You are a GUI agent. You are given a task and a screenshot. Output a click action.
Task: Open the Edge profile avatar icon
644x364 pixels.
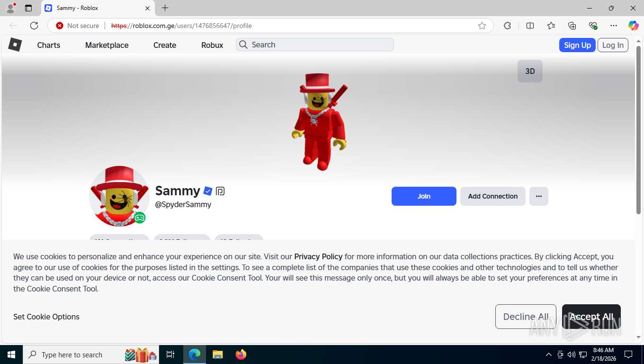click(x=10, y=8)
